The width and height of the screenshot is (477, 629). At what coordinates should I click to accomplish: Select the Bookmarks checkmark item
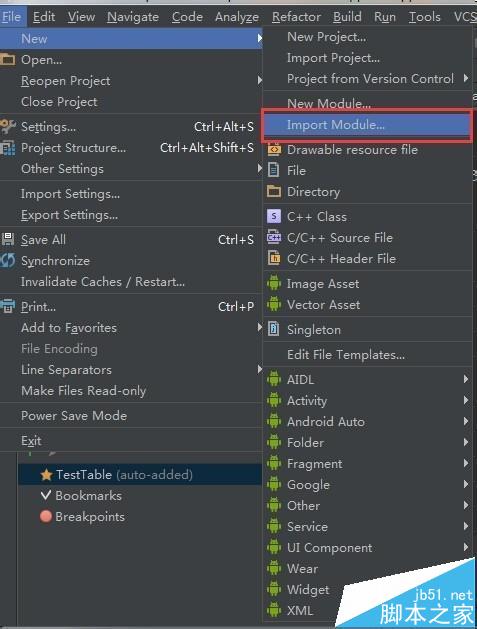pos(81,495)
